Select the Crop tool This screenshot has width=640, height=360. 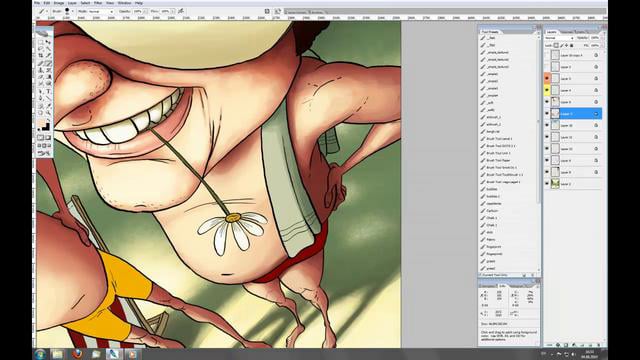point(40,56)
